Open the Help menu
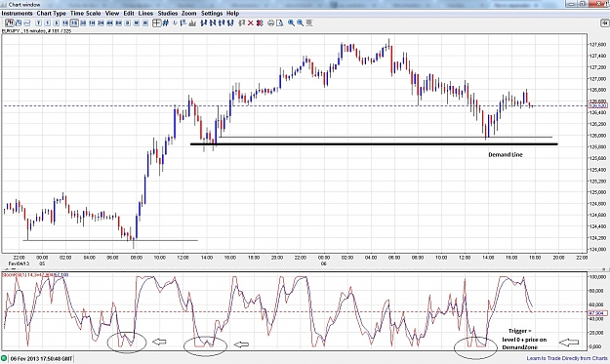Image resolution: width=610 pixels, height=364 pixels. coord(232,14)
